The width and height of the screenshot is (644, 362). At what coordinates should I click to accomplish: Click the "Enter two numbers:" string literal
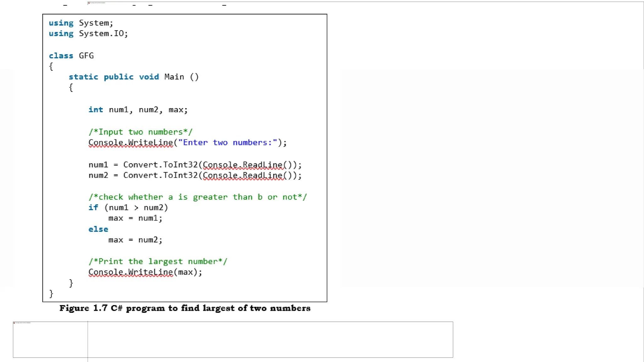(x=228, y=143)
